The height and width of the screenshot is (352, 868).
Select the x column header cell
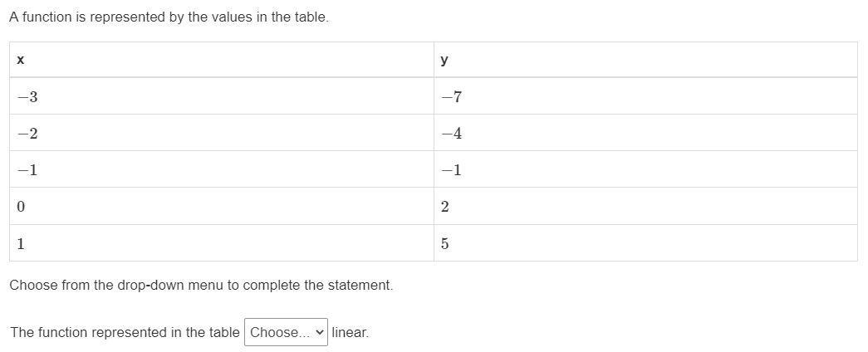pos(222,60)
